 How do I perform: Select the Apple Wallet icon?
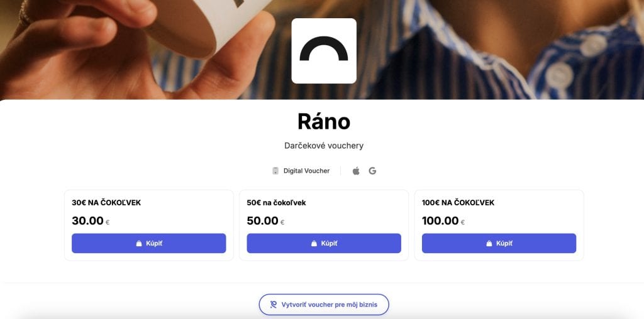tap(356, 171)
